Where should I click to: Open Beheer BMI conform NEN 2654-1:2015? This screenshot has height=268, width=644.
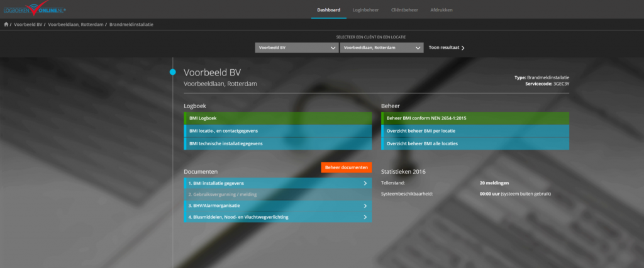coord(475,118)
